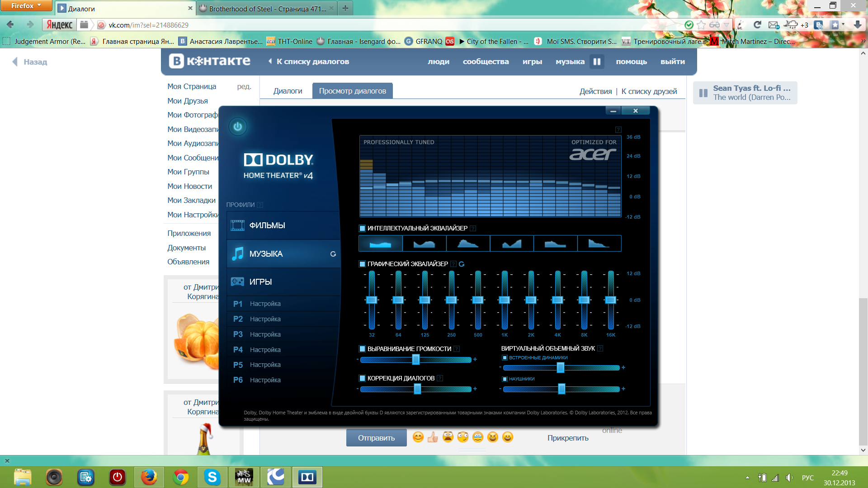The image size is (868, 488).
Task: Open the Firefox menu dropdown
Action: click(x=25, y=6)
